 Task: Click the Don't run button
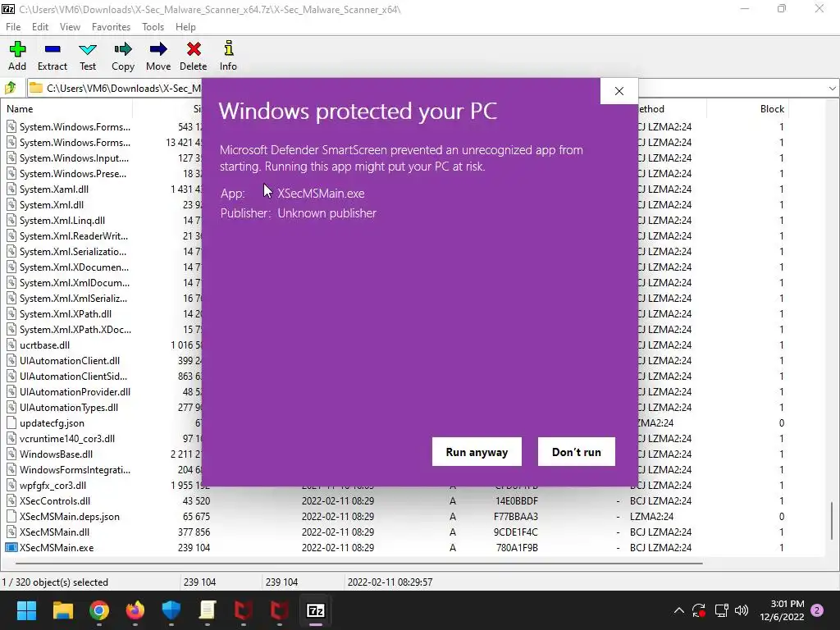(x=577, y=452)
